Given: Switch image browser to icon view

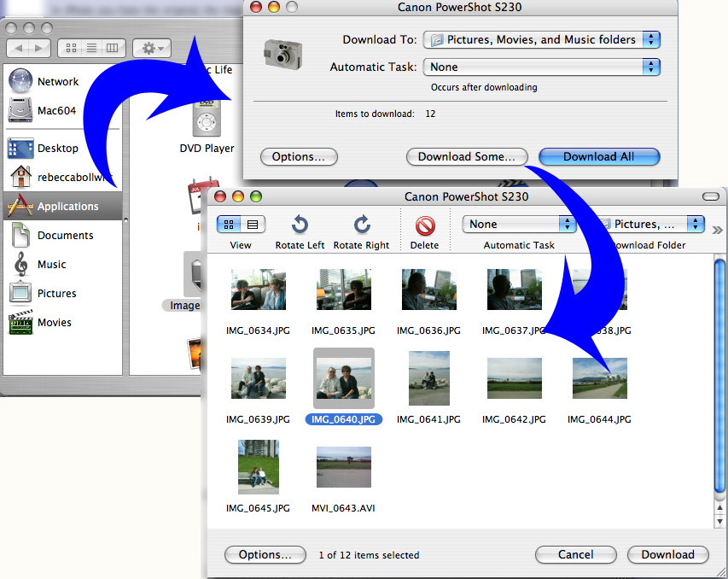Looking at the screenshot, I should pos(229,225).
